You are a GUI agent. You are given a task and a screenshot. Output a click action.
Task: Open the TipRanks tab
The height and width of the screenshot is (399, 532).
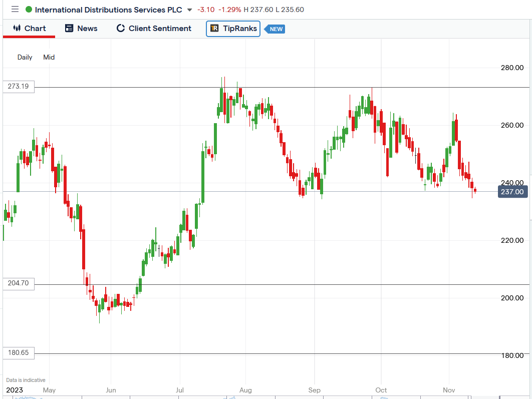click(x=233, y=29)
